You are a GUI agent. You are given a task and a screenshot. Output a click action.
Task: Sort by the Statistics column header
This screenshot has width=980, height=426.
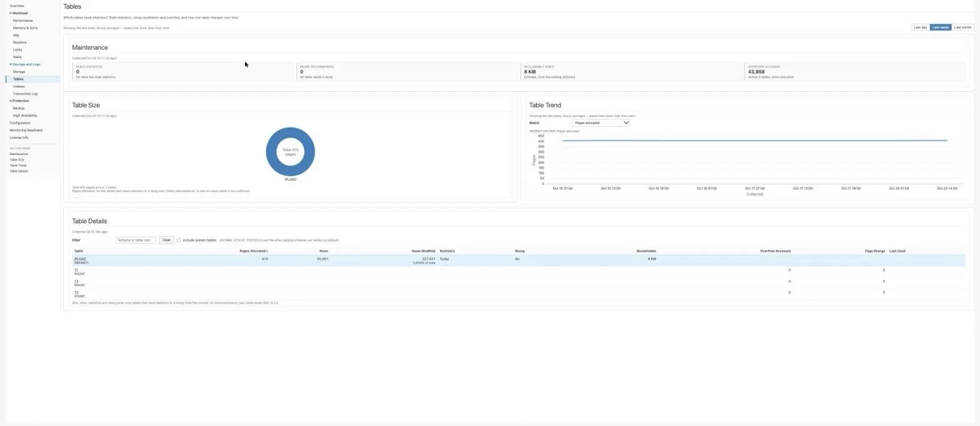pos(447,251)
